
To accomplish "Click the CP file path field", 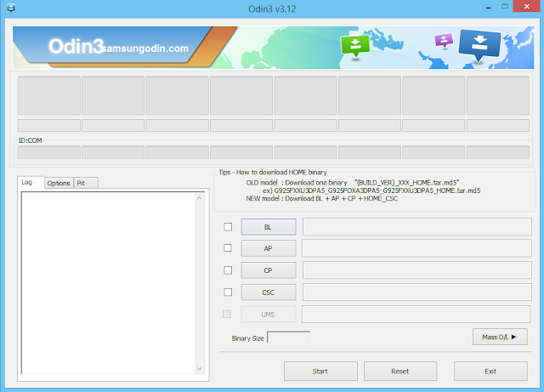I will [417, 270].
